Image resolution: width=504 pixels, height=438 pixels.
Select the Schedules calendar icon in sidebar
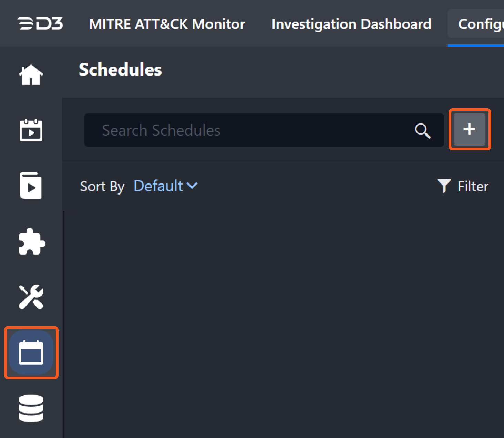point(31,352)
